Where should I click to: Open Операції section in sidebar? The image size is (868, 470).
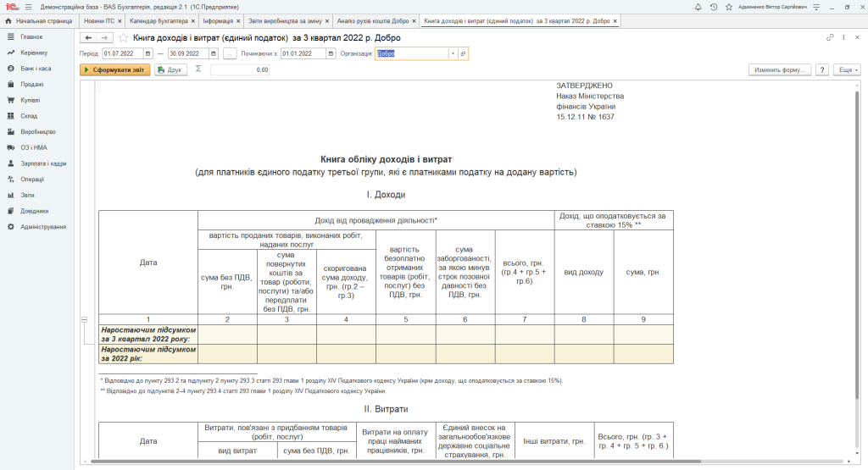coord(32,180)
